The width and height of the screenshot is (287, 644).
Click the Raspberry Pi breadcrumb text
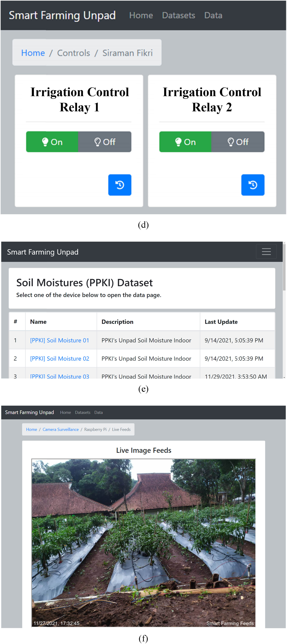[95, 429]
